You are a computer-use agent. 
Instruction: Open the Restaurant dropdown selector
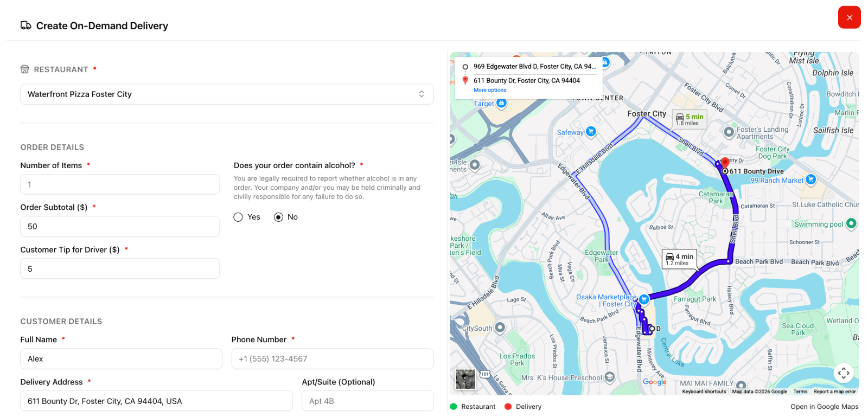[x=227, y=94]
